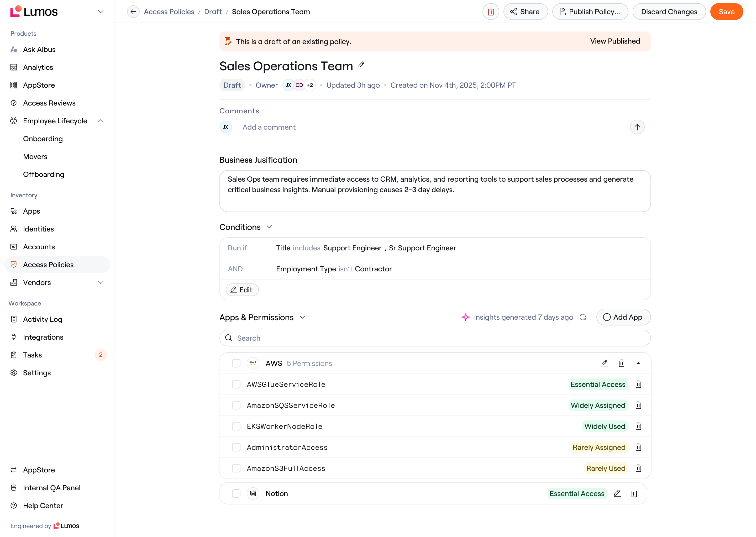Click the orange Save button
The image size is (756, 537).
click(x=727, y=12)
